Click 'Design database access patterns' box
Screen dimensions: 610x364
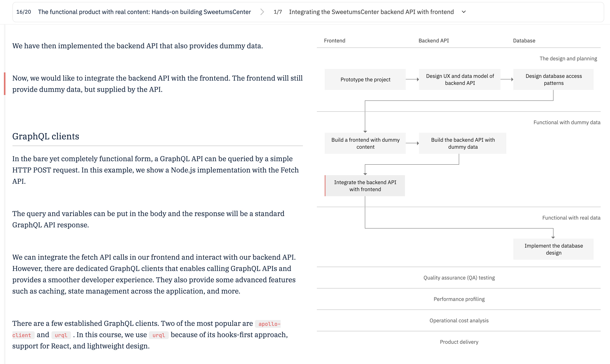(553, 79)
